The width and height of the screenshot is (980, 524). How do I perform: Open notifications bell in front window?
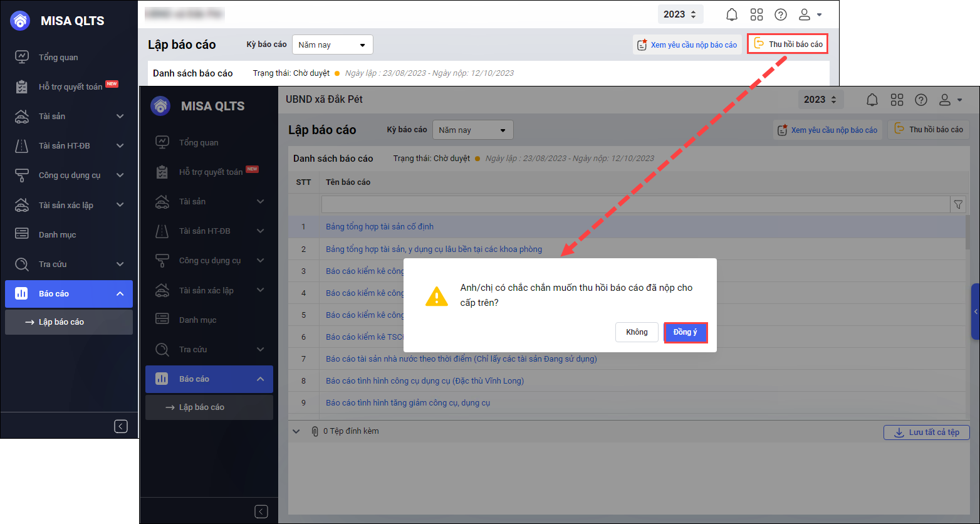coord(872,100)
